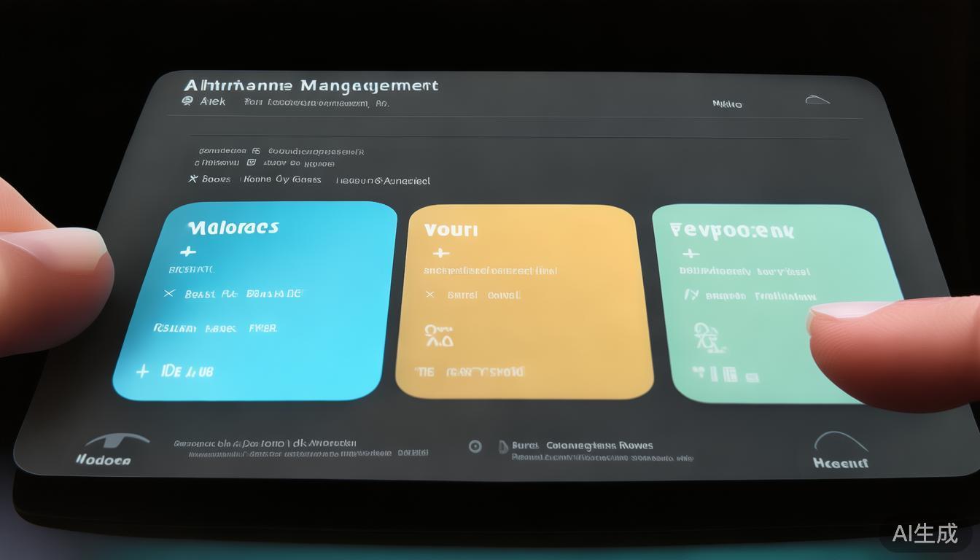Screen dimensions: 980x560
Task: Expand the plus under green card title
Action: tap(690, 254)
